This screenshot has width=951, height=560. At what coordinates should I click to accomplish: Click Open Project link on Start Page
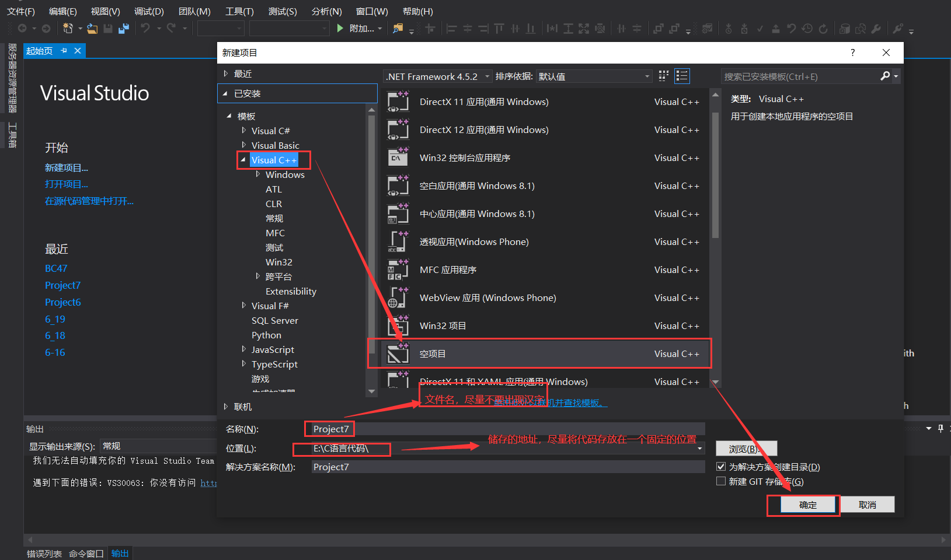click(67, 184)
